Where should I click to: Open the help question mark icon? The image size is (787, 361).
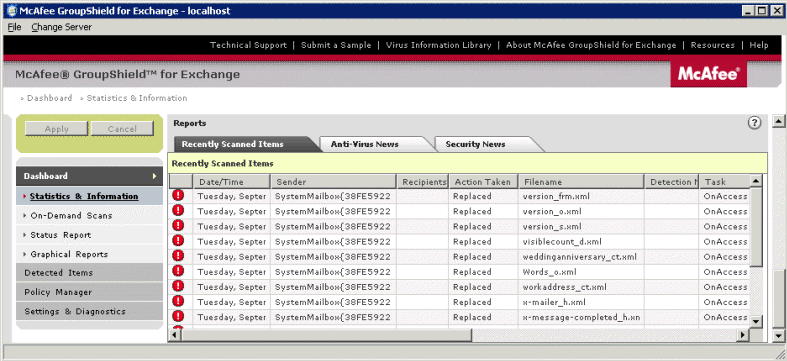754,123
